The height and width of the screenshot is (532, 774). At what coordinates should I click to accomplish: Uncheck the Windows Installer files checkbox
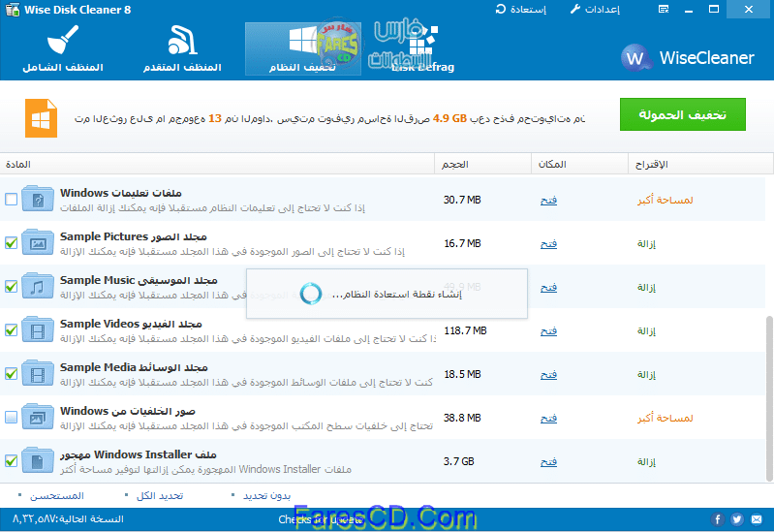point(11,460)
